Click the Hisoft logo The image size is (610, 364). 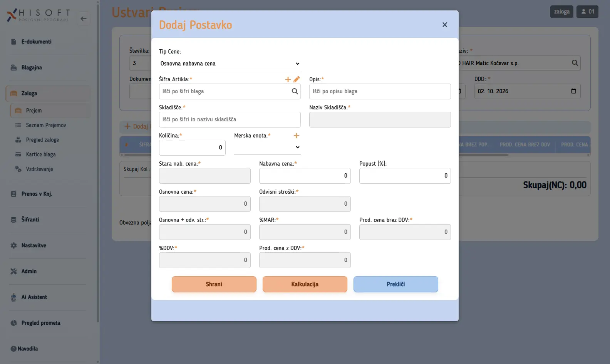[x=39, y=15]
